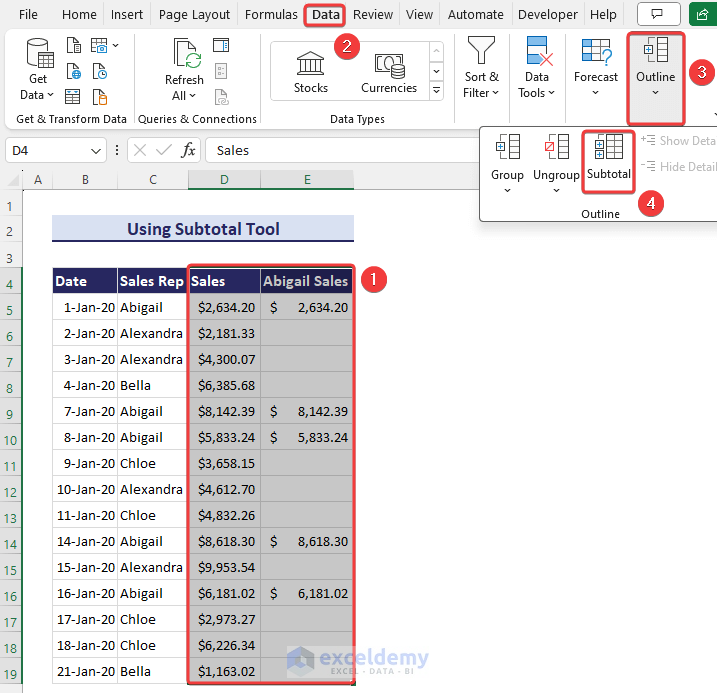Select row 9 header

(10, 414)
